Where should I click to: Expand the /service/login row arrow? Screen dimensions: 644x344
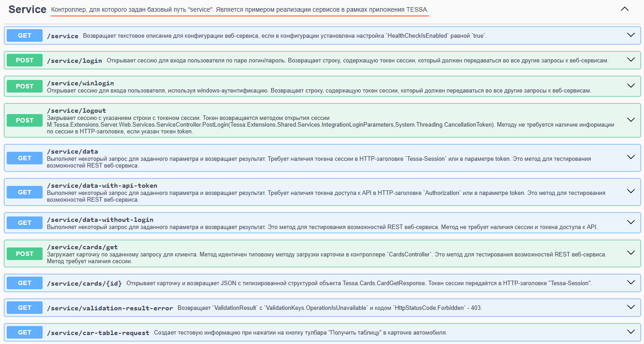631,60
